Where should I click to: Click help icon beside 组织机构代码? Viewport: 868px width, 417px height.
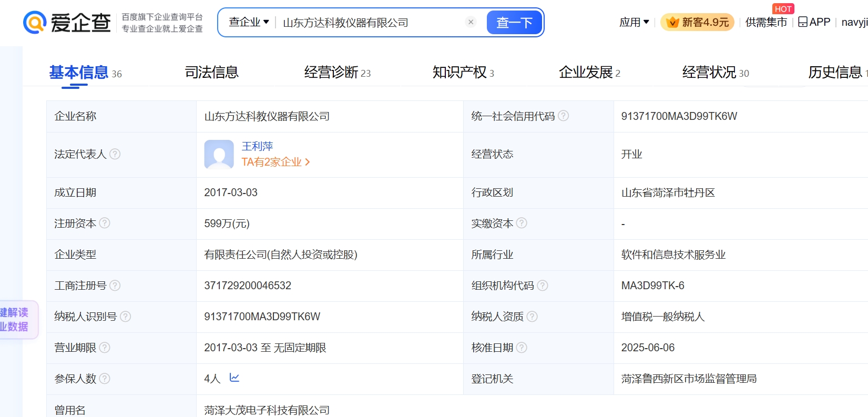pyautogui.click(x=542, y=286)
